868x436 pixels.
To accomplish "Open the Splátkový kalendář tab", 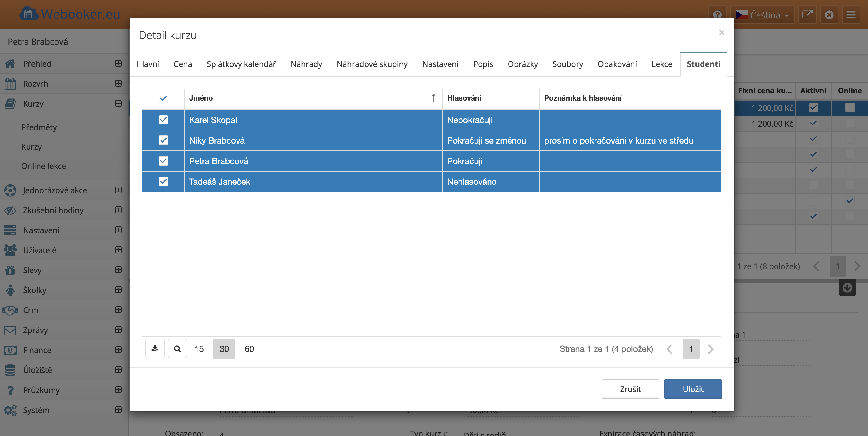I will [x=241, y=64].
